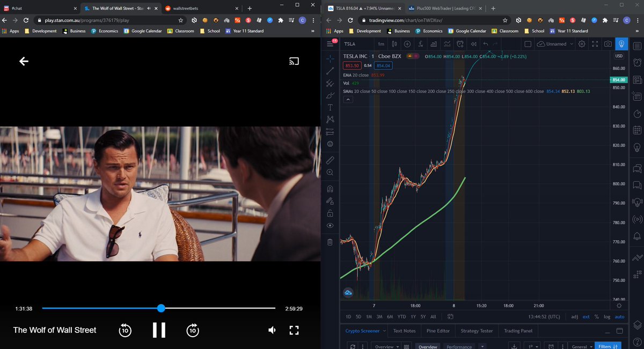Select the ruler measure tool
This screenshot has width=644, height=349.
tap(330, 160)
